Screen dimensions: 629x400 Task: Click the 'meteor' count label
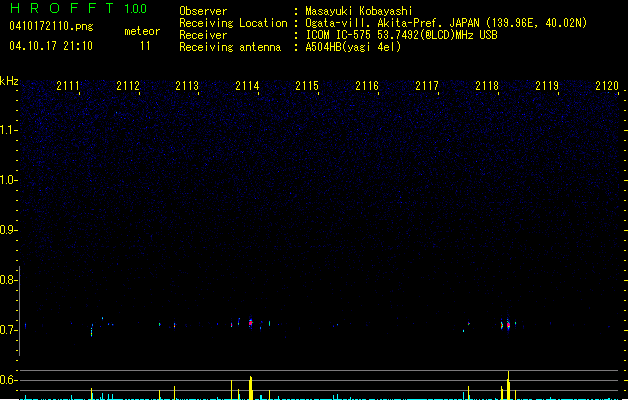tap(142, 31)
